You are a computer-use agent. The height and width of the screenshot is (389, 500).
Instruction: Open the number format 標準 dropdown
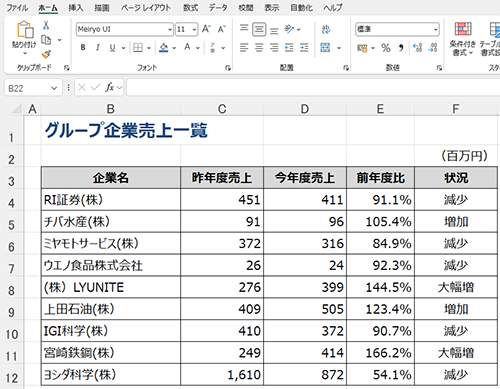pyautogui.click(x=435, y=29)
